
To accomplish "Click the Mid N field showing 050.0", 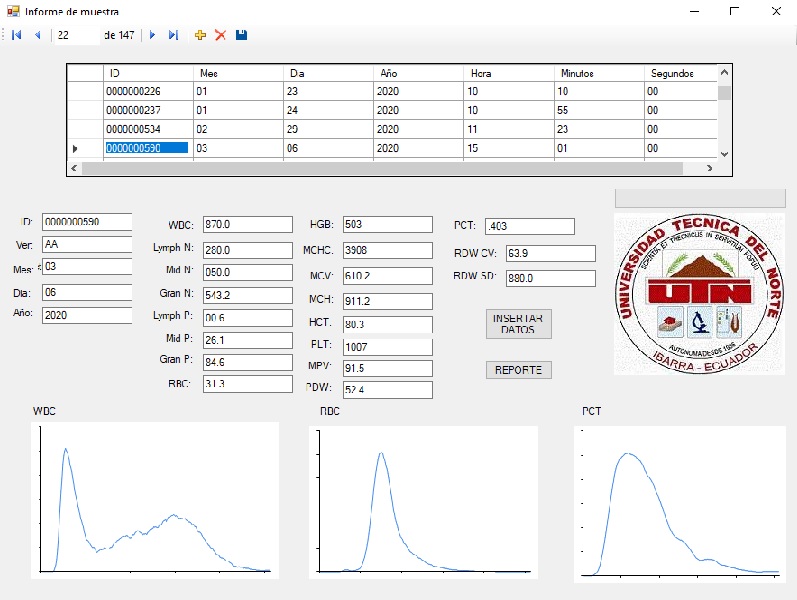I will click(248, 272).
